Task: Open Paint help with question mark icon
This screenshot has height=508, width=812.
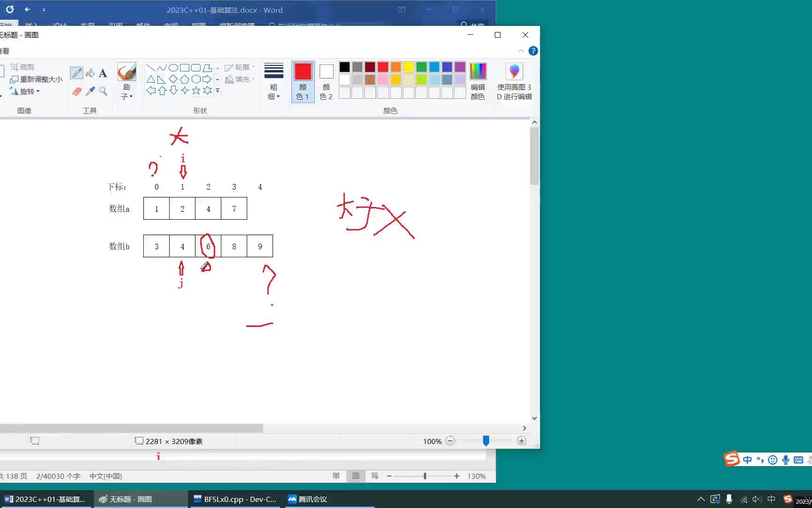Action: (x=533, y=51)
